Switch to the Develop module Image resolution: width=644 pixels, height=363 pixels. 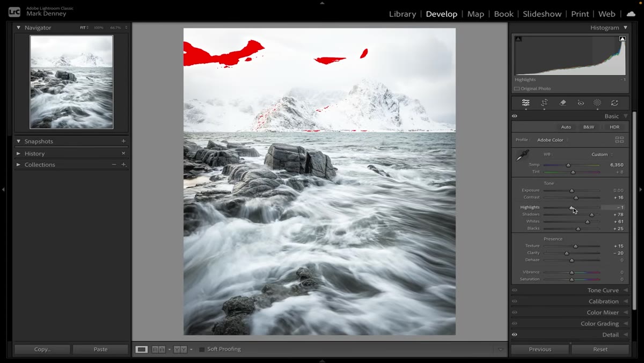click(442, 14)
